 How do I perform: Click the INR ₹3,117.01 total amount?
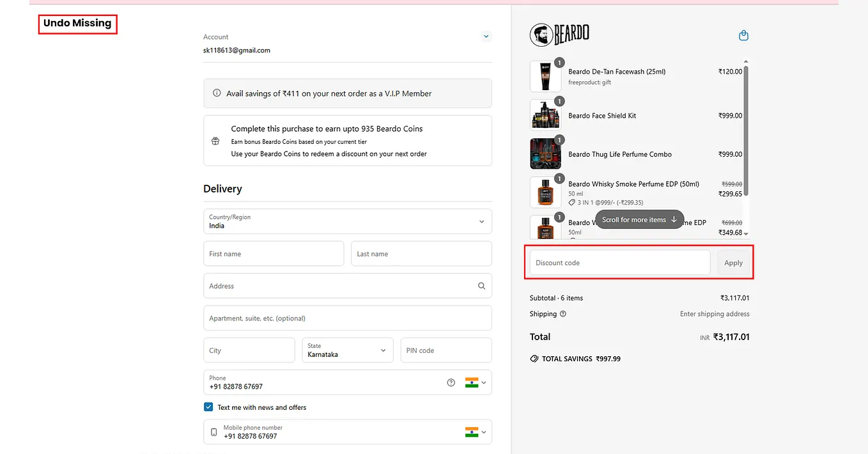[725, 337]
